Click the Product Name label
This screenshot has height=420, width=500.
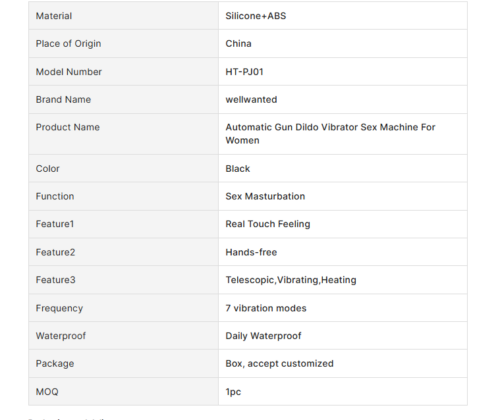click(68, 127)
